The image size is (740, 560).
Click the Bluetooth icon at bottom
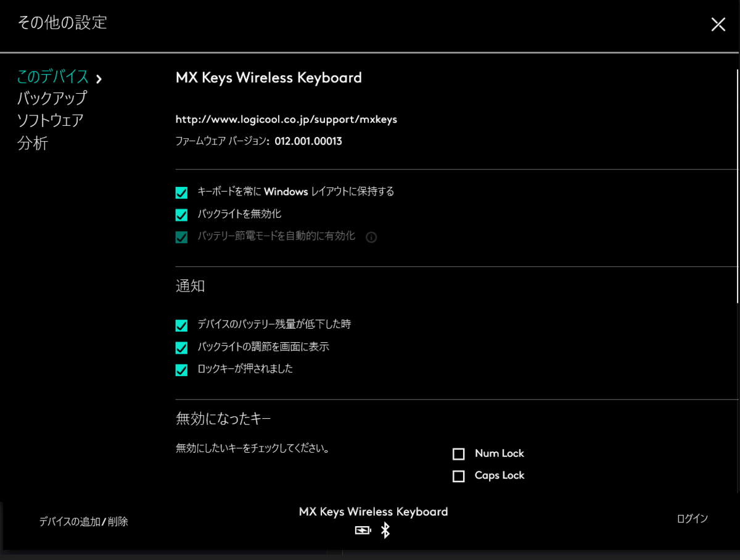click(x=385, y=530)
